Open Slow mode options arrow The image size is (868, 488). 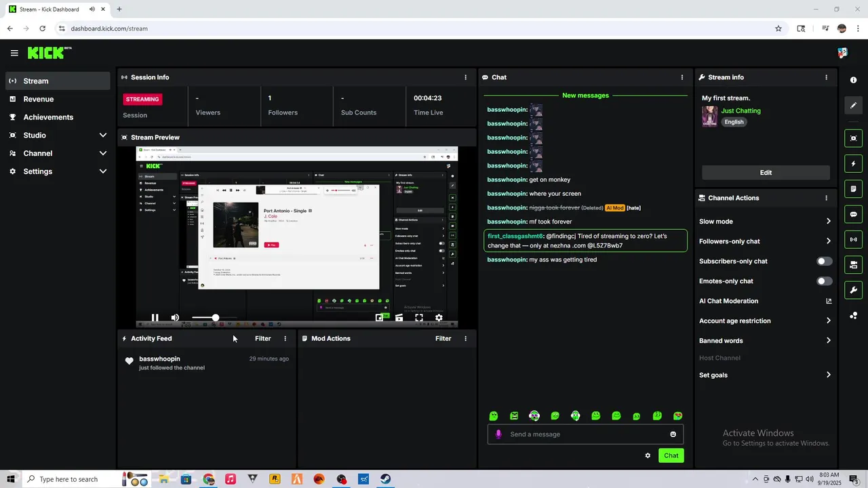(x=828, y=221)
